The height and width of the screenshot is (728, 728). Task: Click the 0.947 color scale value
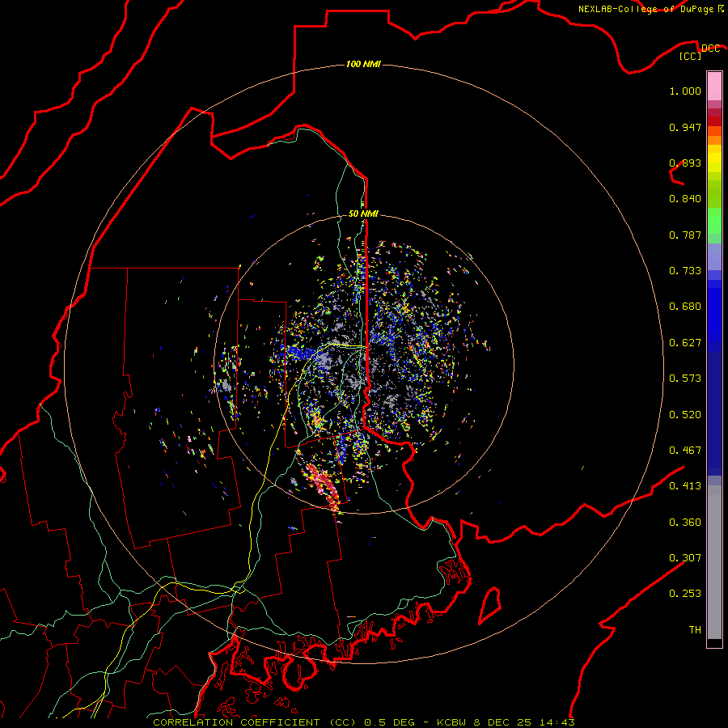(685, 127)
